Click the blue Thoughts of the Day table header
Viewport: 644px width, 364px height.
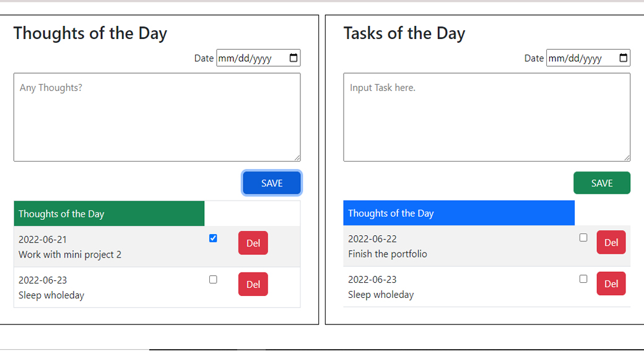pyautogui.click(x=458, y=213)
